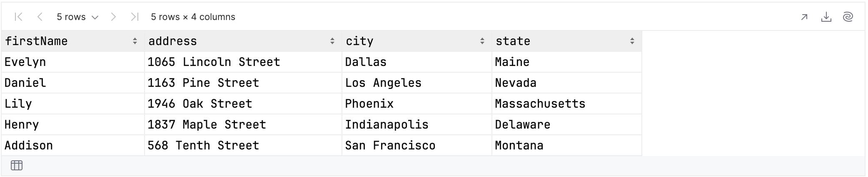Select the Delaware state cell
This screenshot has width=868, height=177.
coord(567,124)
